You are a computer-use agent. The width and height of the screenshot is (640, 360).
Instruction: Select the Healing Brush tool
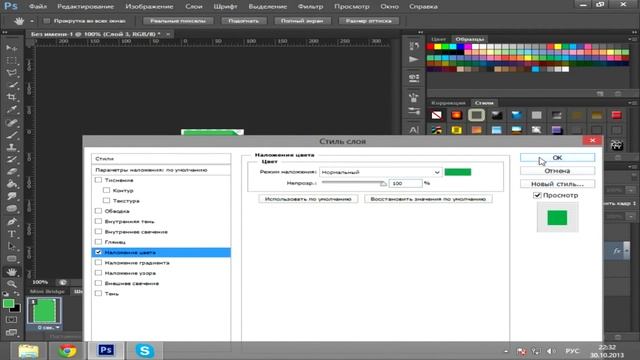click(11, 122)
